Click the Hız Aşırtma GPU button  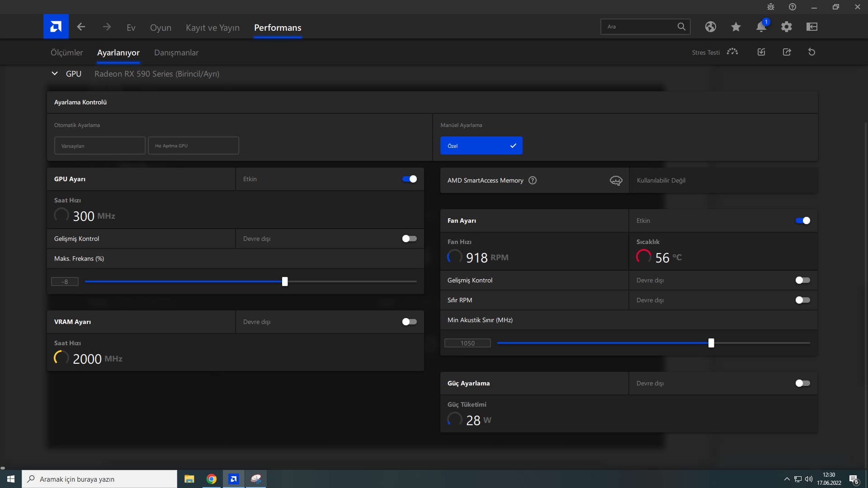(x=193, y=146)
